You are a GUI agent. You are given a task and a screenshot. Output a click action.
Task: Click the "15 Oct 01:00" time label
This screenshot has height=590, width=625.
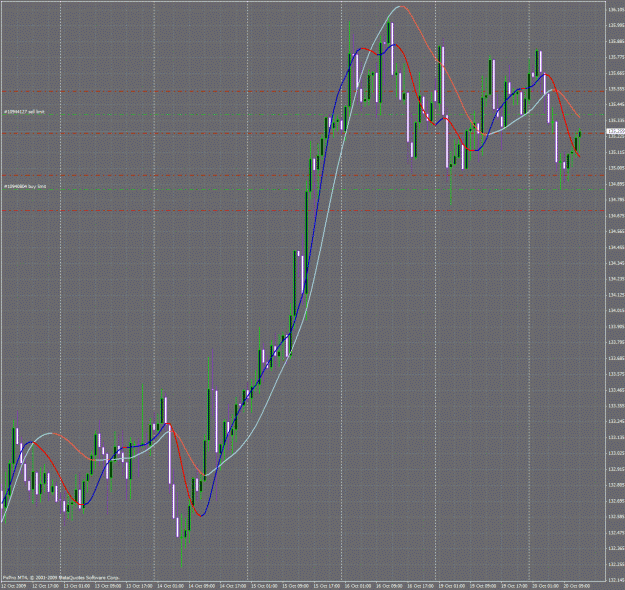click(264, 586)
